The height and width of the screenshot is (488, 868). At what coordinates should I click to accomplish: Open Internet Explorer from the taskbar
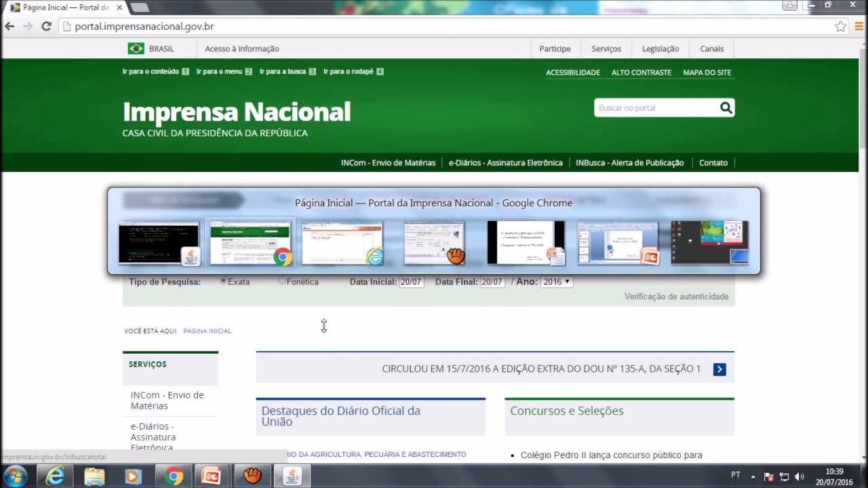coord(55,476)
